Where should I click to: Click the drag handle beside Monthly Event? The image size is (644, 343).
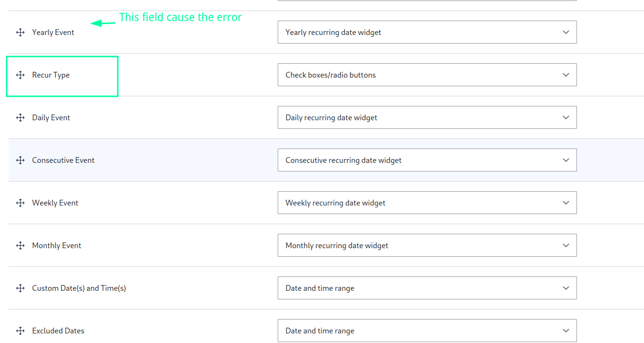pos(20,246)
